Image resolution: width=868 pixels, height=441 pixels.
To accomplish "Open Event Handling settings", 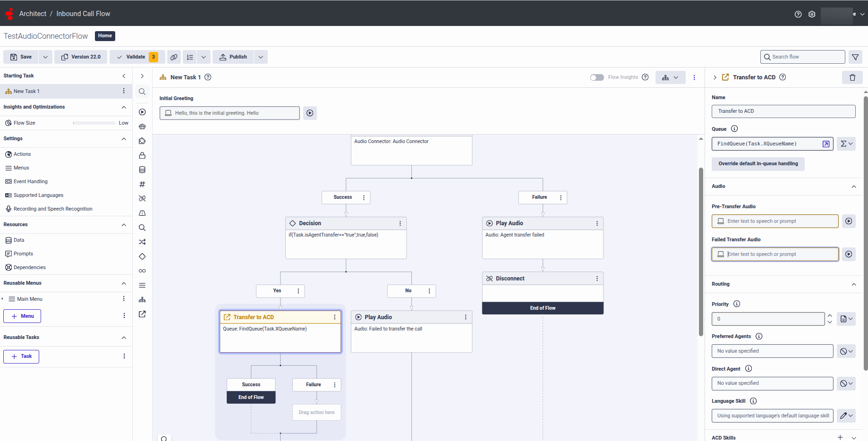I will tap(30, 181).
